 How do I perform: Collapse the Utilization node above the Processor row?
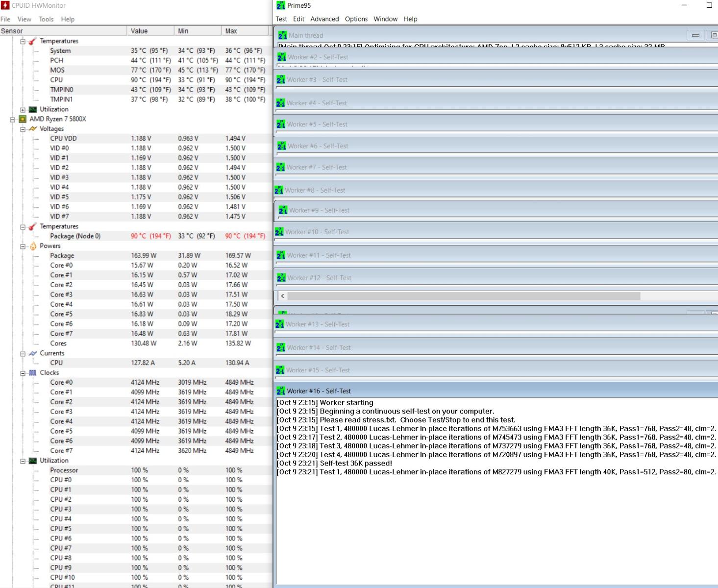(x=23, y=461)
